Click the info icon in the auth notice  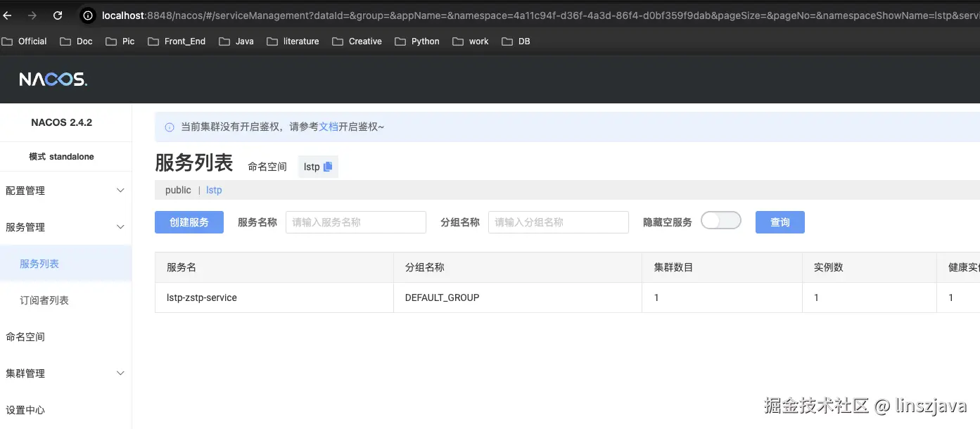tap(170, 127)
